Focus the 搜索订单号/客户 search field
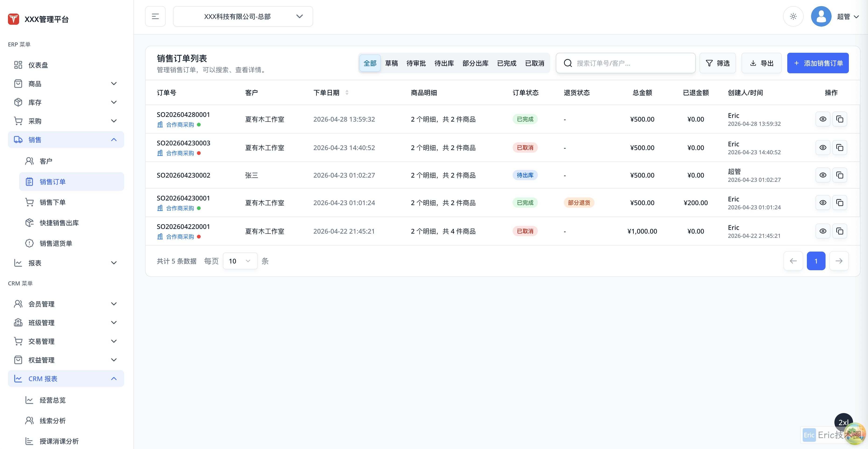868x449 pixels. coord(626,63)
